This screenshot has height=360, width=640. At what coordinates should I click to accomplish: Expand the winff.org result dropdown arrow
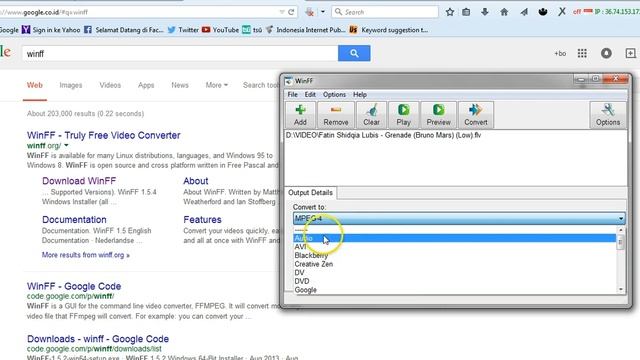66,145
